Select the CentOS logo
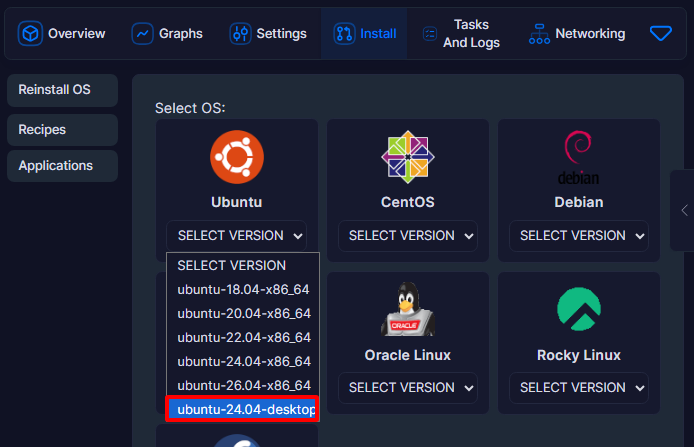The height and width of the screenshot is (447, 694). (408, 157)
